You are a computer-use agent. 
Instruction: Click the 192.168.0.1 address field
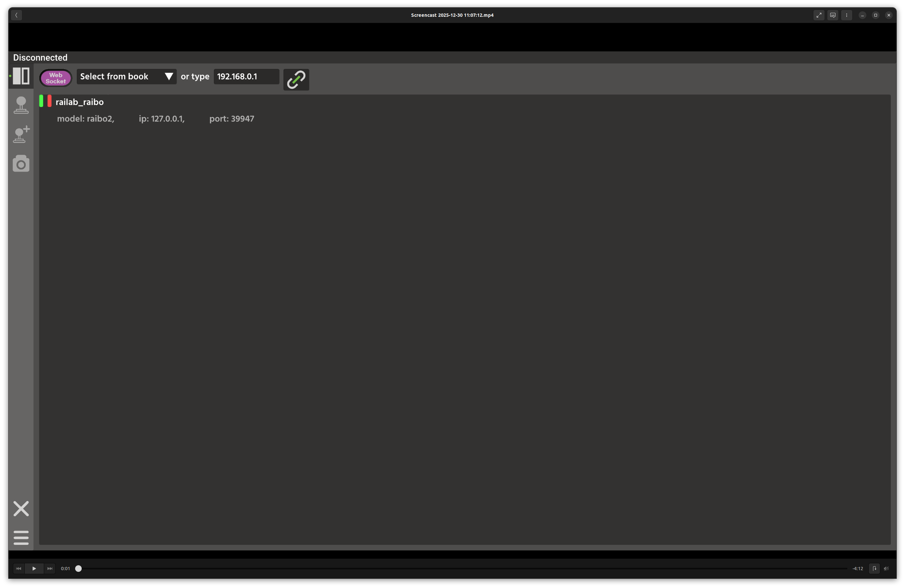pyautogui.click(x=246, y=76)
